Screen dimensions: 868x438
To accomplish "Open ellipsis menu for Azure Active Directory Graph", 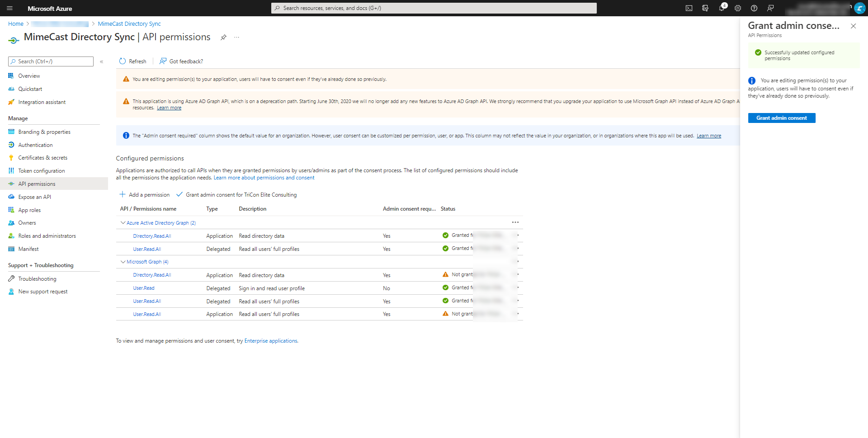I will pos(515,222).
